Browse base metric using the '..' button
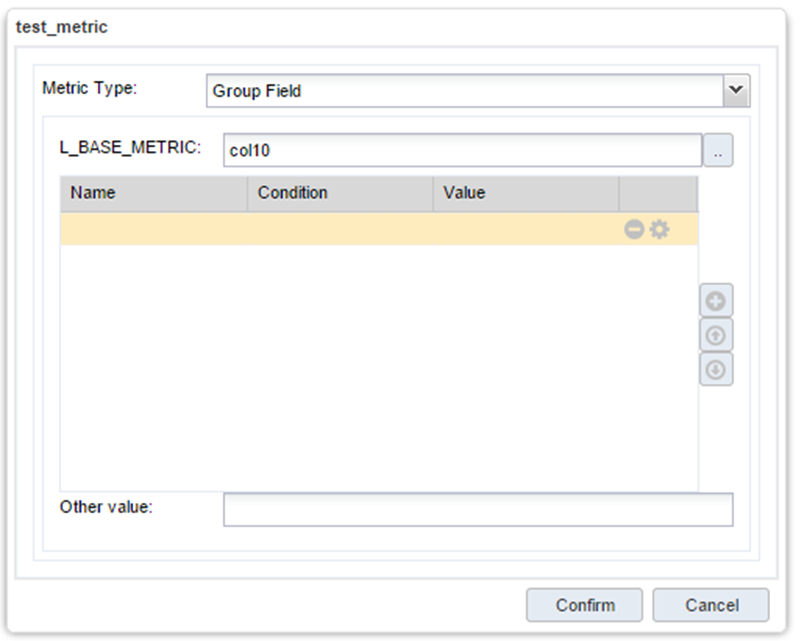Image resolution: width=800 pixels, height=641 pixels. coord(718,151)
